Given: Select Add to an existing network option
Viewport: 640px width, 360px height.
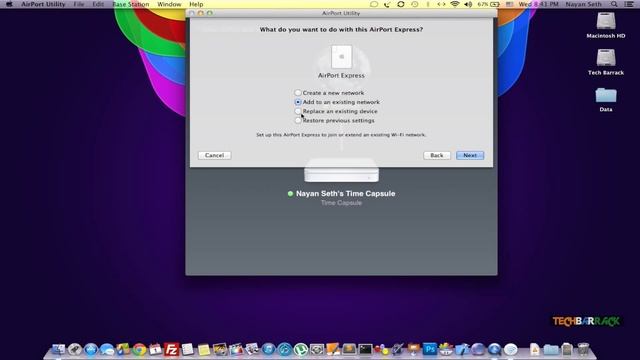Looking at the screenshot, I should [x=337, y=102].
